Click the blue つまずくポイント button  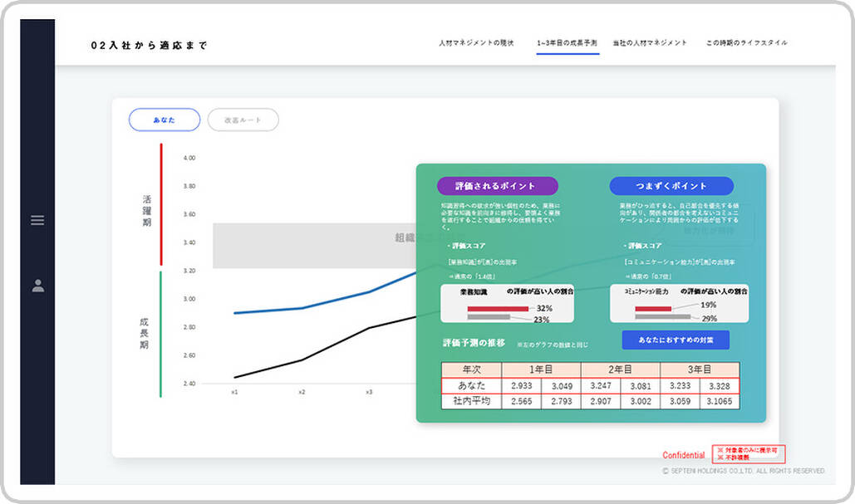coord(671,186)
